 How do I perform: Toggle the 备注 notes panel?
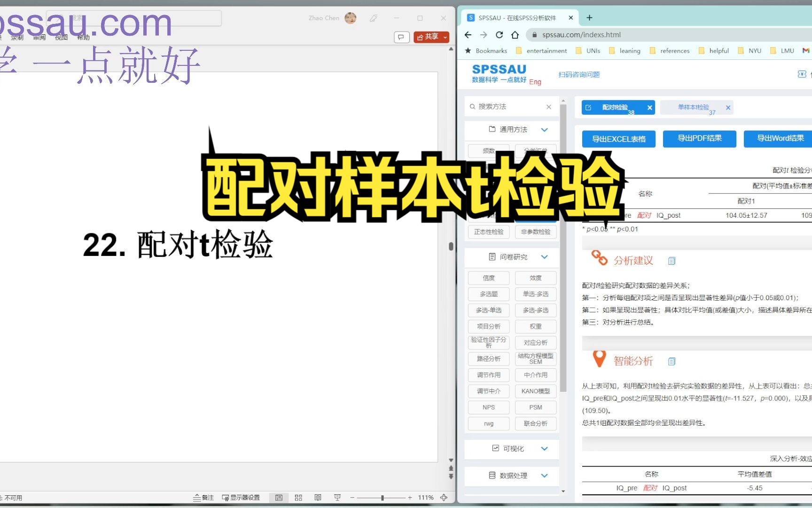(x=203, y=497)
